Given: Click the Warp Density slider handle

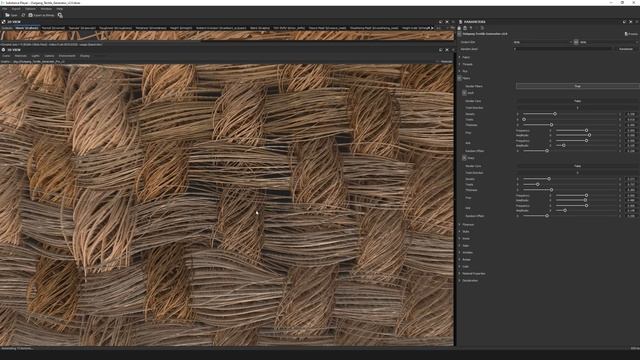Looking at the screenshot, I should (x=549, y=179).
